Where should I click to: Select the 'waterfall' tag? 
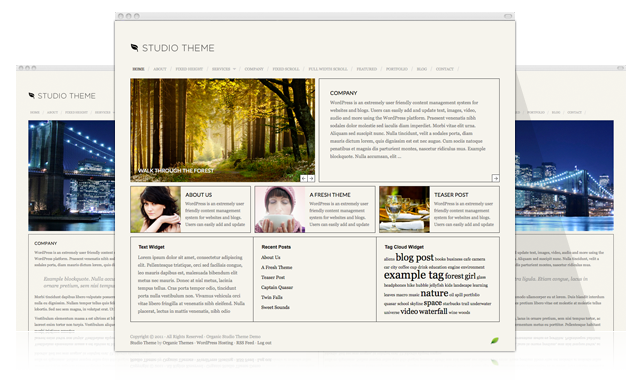pos(433,311)
